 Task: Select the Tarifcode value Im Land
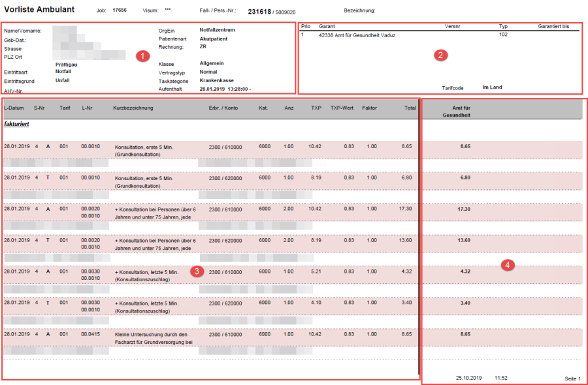492,87
